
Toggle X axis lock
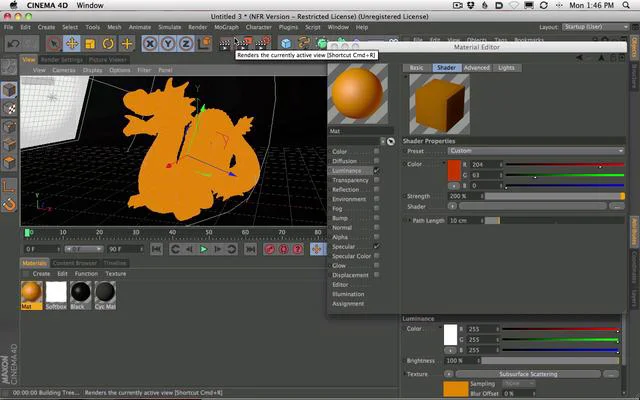click(x=150, y=43)
